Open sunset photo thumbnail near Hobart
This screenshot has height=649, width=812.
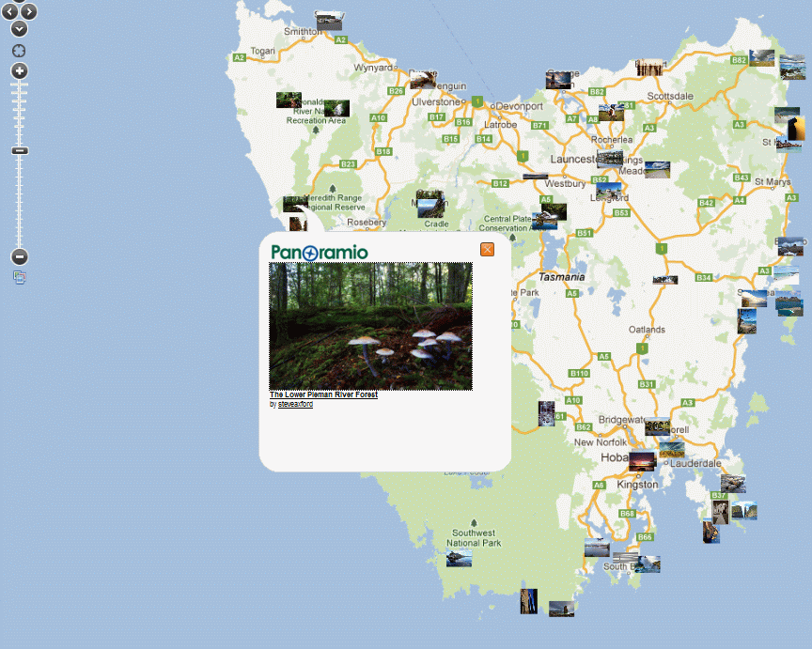[x=642, y=461]
